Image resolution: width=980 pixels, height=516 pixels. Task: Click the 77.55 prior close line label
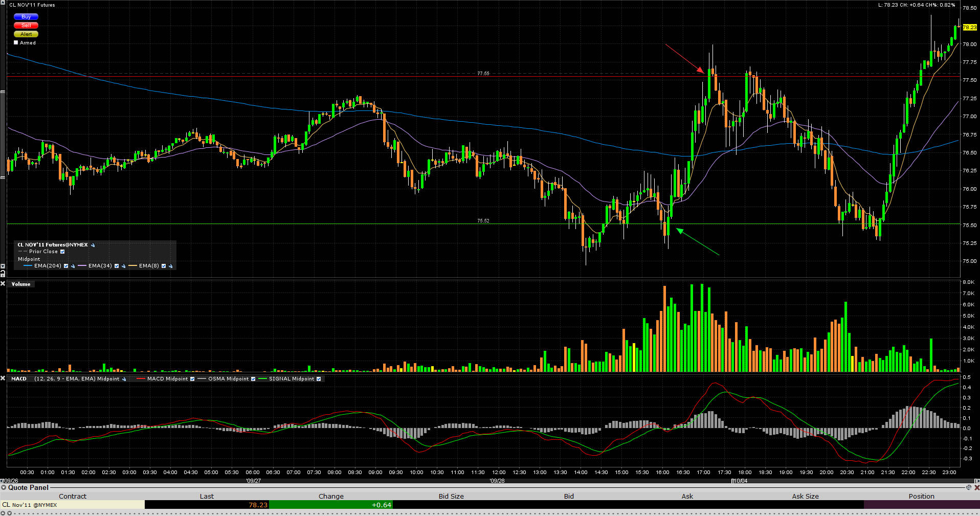tap(483, 74)
